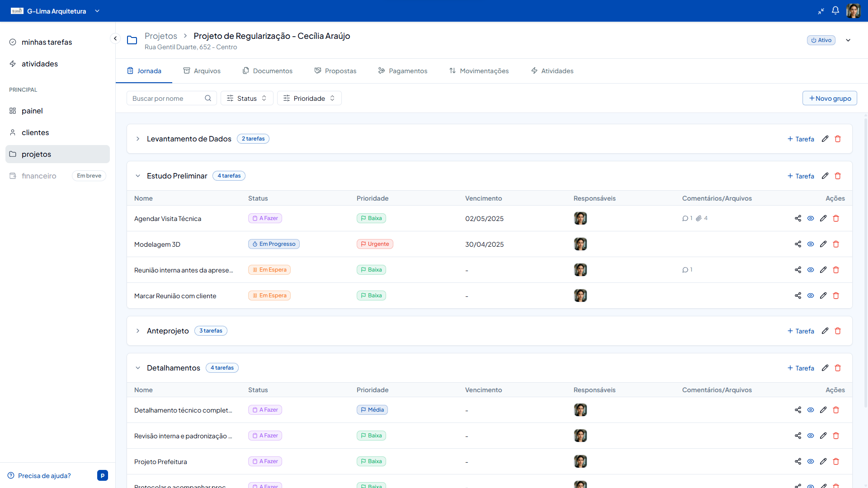Edit the Estudo Preliminar group
The width and height of the screenshot is (868, 488).
click(x=825, y=176)
